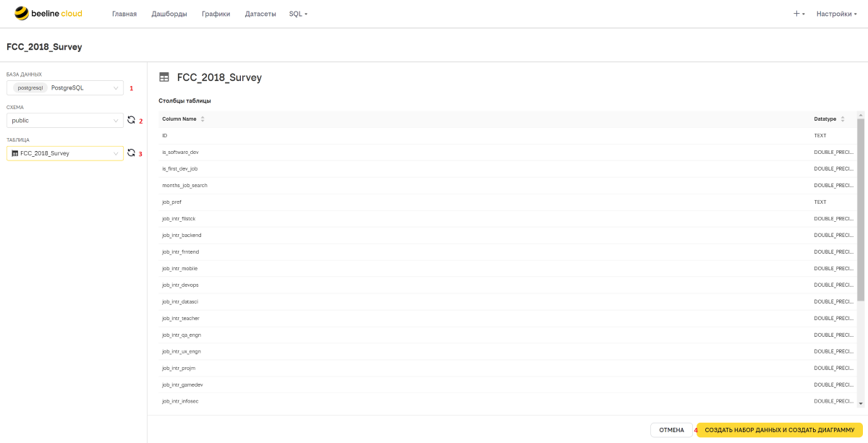The width and height of the screenshot is (868, 443).
Task: Select the job_intr_backend row
Action: tap(508, 235)
